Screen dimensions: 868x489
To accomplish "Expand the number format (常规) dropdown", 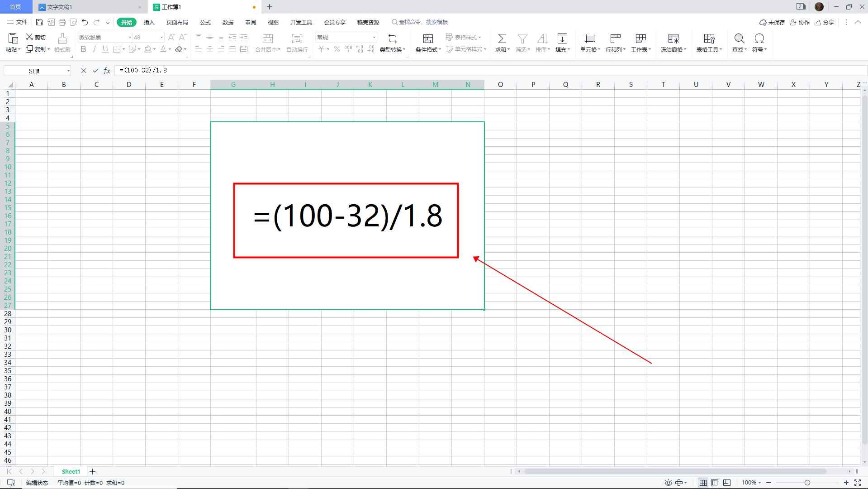I will (x=374, y=37).
